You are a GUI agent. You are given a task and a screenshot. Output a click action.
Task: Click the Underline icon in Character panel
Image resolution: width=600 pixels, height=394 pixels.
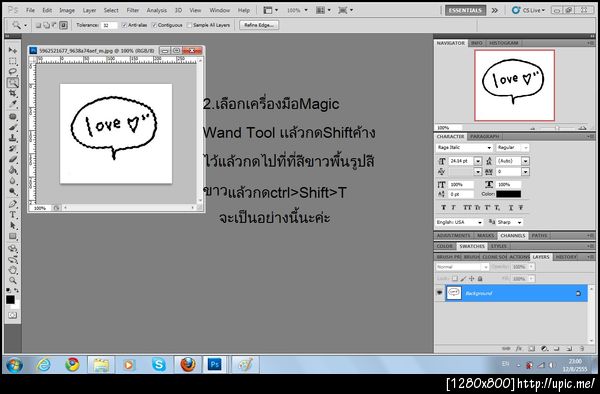click(x=511, y=207)
